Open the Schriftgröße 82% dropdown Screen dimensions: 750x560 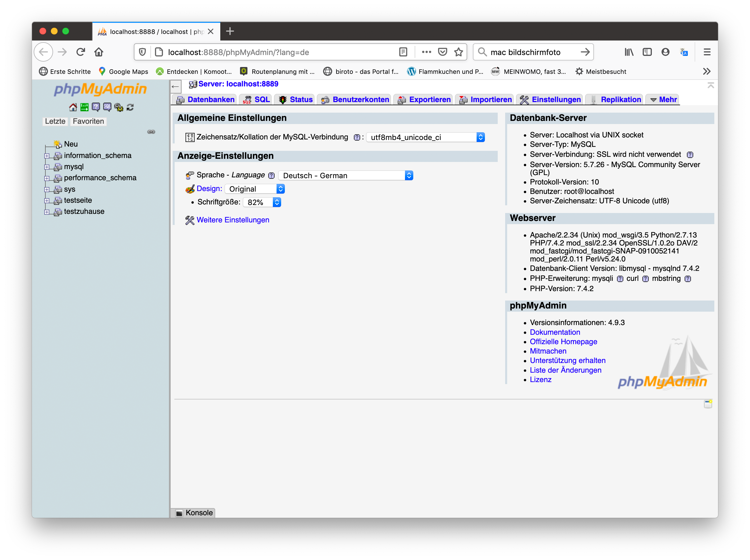coord(262,202)
